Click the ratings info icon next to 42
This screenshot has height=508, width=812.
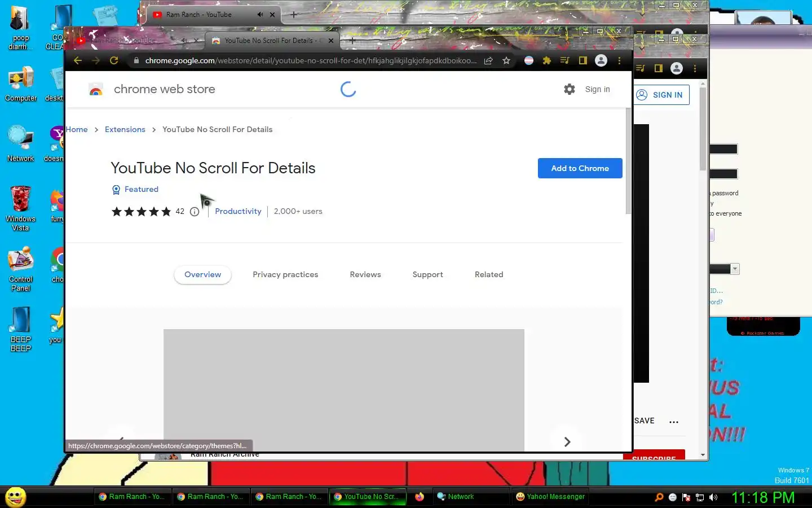[195, 212]
